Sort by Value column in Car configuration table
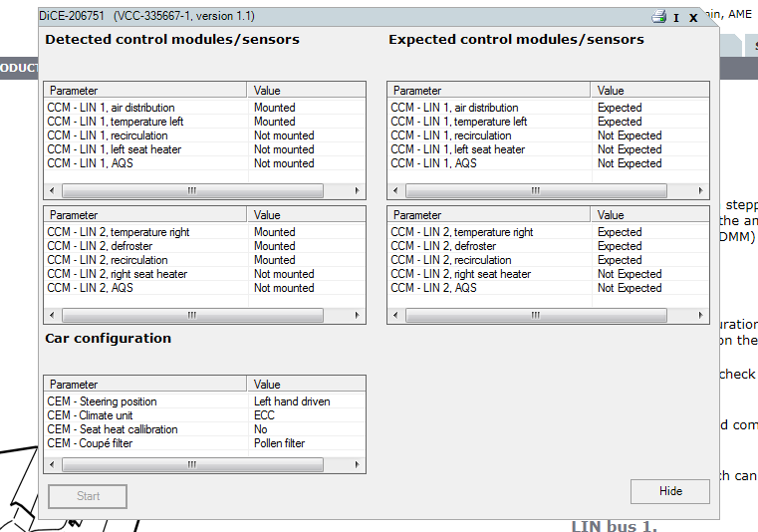758x532 pixels. [x=307, y=385]
